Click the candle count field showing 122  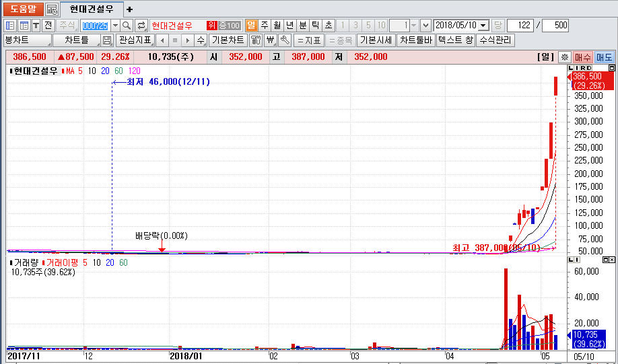point(521,26)
